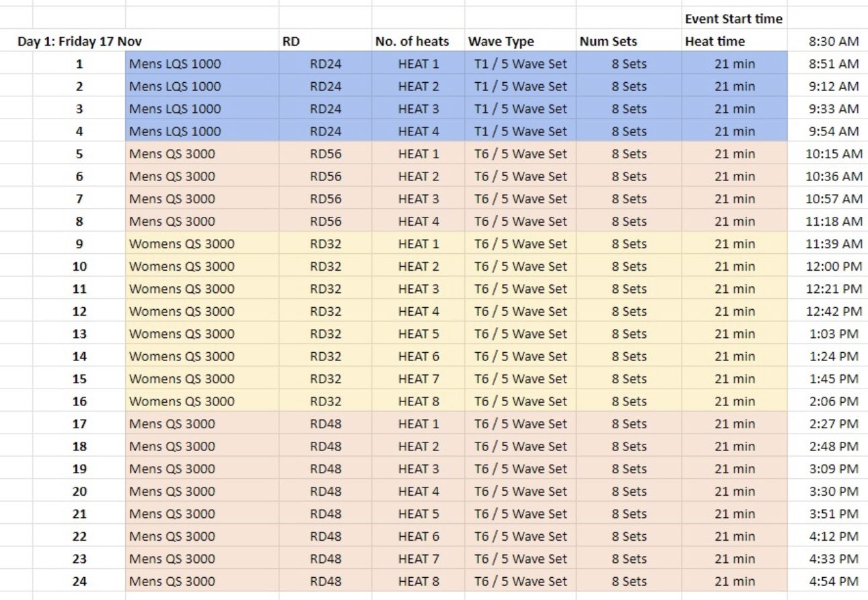
Task: Click the '21 min' cell in row 12
Action: click(734, 311)
